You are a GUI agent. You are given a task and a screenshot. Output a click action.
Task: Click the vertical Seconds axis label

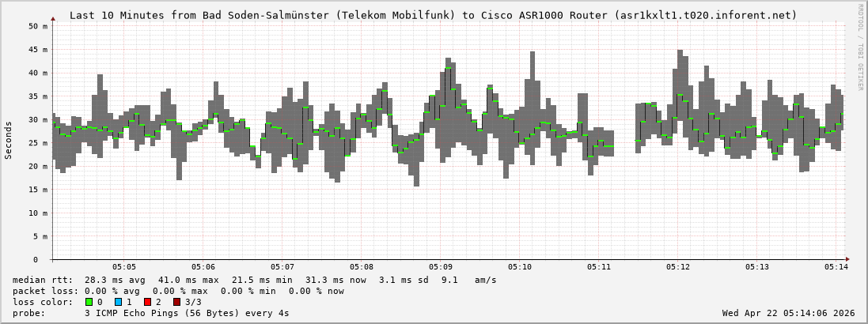(x=9, y=141)
